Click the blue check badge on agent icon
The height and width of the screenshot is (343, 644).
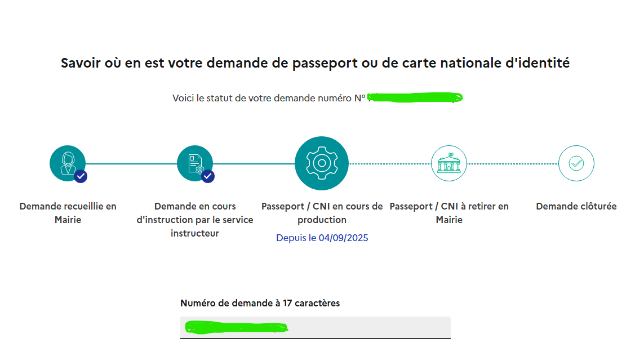81,176
